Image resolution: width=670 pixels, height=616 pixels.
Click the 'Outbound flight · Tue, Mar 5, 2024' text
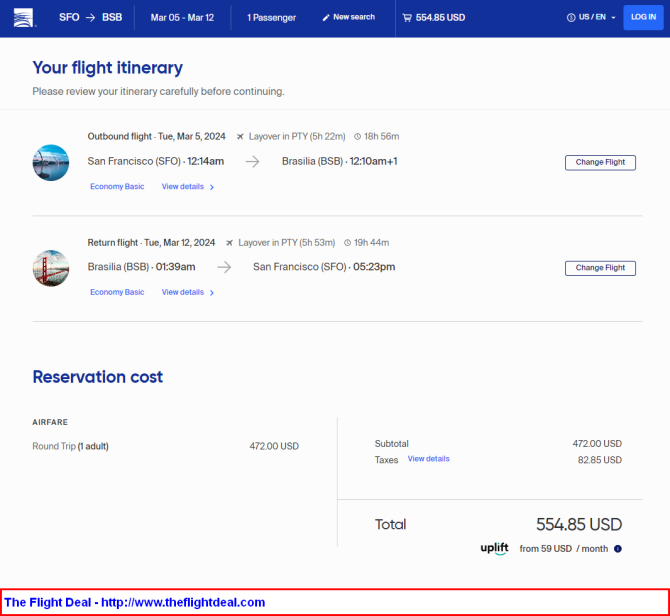[156, 137]
